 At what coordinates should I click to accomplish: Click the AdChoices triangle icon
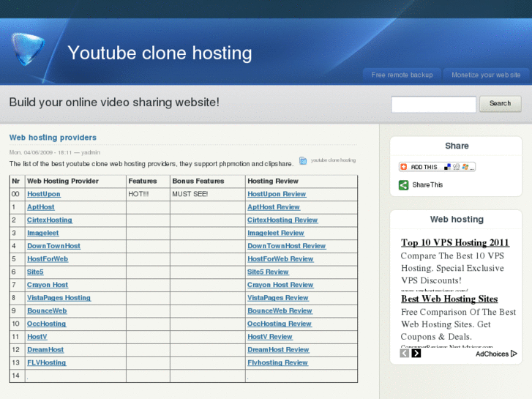(514, 354)
